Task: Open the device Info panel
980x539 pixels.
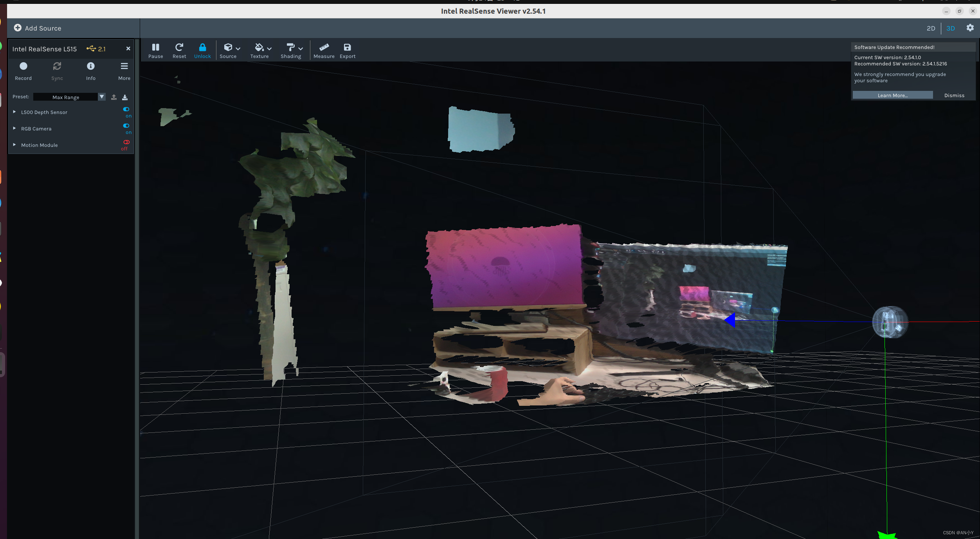Action: [91, 71]
